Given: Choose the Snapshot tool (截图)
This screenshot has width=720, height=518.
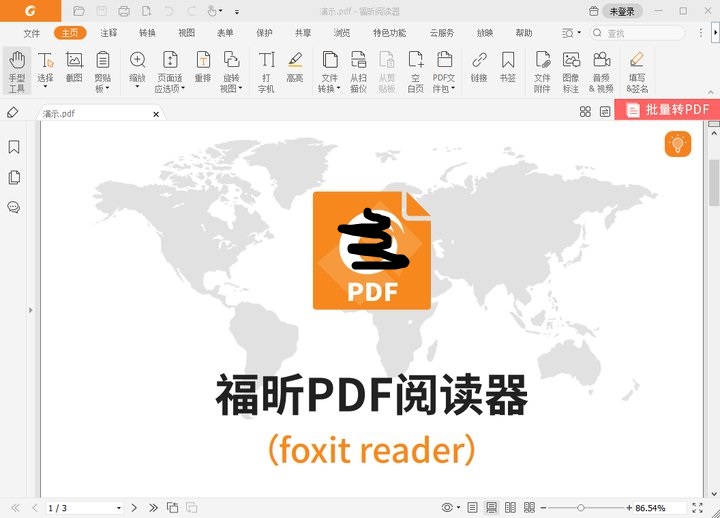Looking at the screenshot, I should point(74,68).
